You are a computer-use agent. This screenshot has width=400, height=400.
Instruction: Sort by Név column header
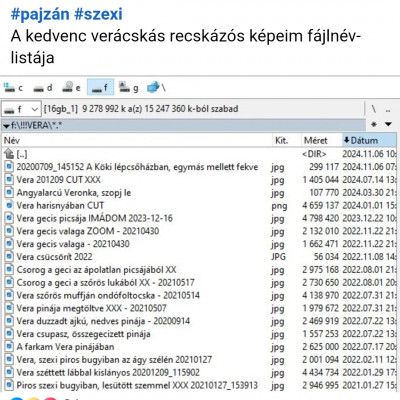coord(137,140)
